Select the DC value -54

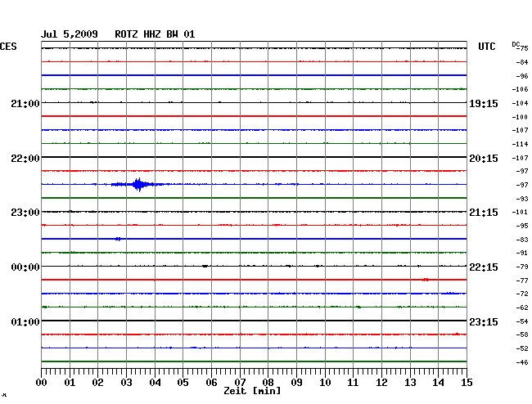[522, 321]
